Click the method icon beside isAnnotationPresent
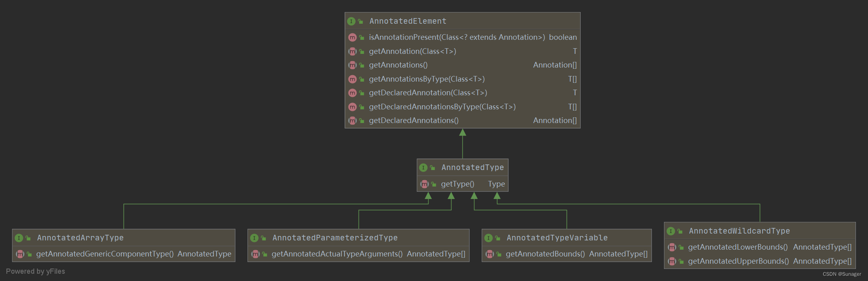The width and height of the screenshot is (868, 281). pos(353,37)
